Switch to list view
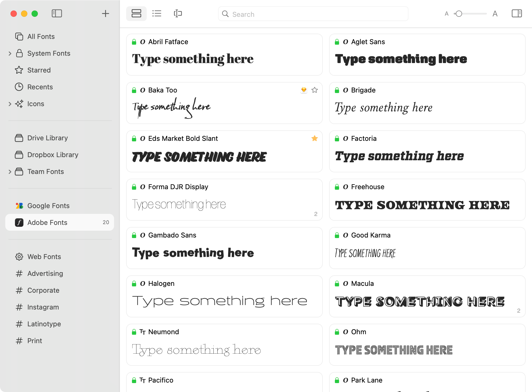The height and width of the screenshot is (392, 532). pyautogui.click(x=157, y=13)
